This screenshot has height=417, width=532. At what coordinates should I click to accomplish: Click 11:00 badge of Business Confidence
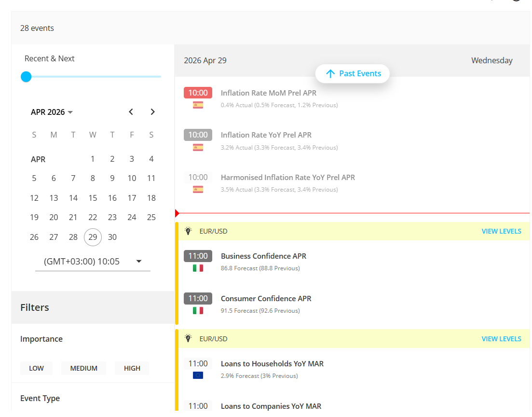point(198,256)
